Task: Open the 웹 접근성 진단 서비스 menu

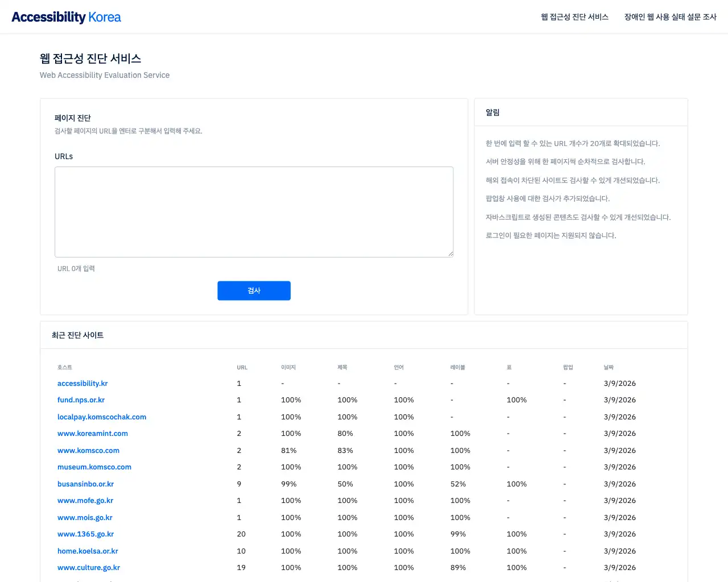Action: point(574,17)
